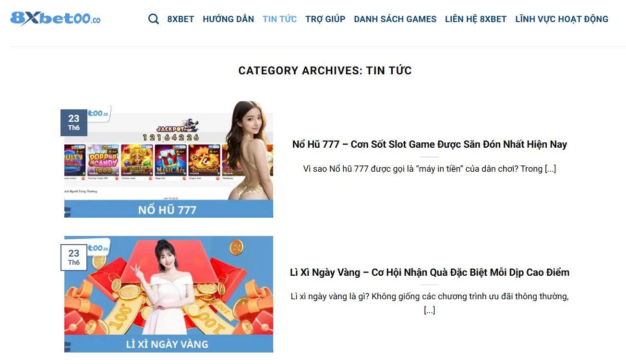Screen dimensions: 626x364
Task: Go to the TRỢ GIÚP page
Action: [325, 19]
